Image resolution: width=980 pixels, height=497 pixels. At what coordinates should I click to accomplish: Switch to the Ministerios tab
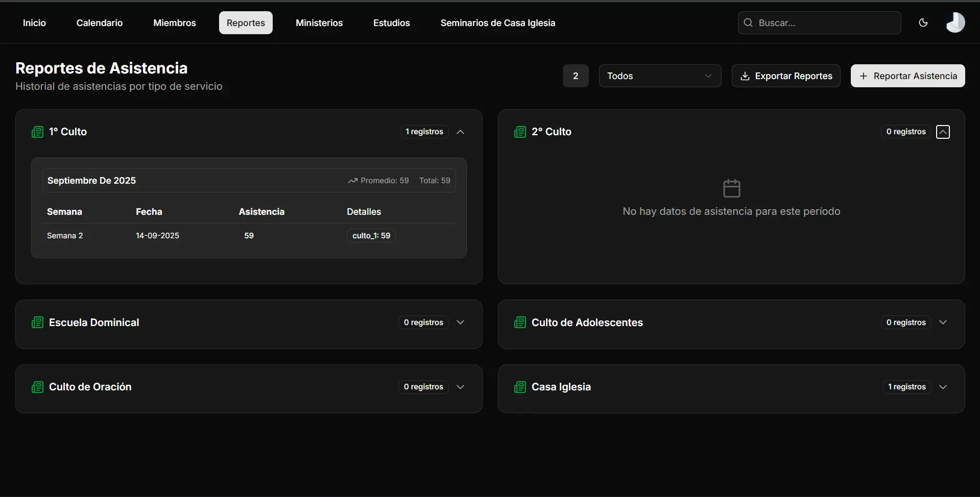click(x=319, y=22)
